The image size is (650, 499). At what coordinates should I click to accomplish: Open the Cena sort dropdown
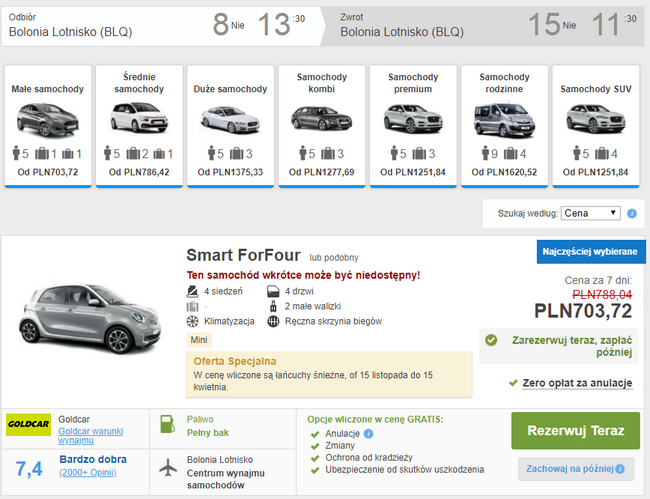coord(590,213)
